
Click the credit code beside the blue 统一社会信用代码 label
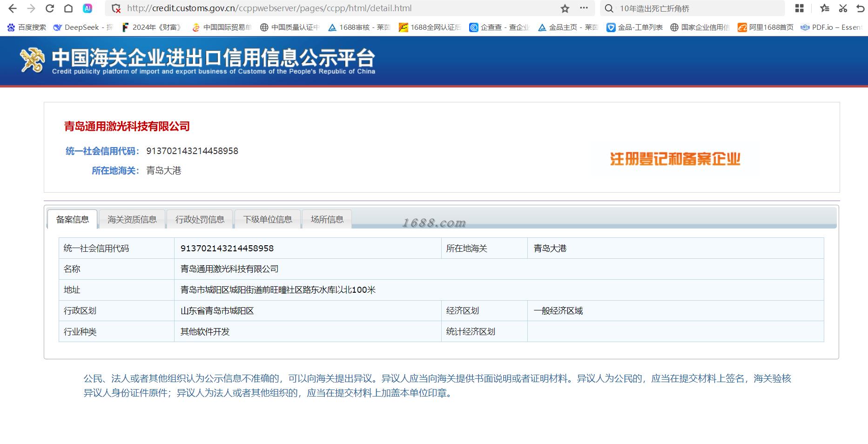point(192,151)
